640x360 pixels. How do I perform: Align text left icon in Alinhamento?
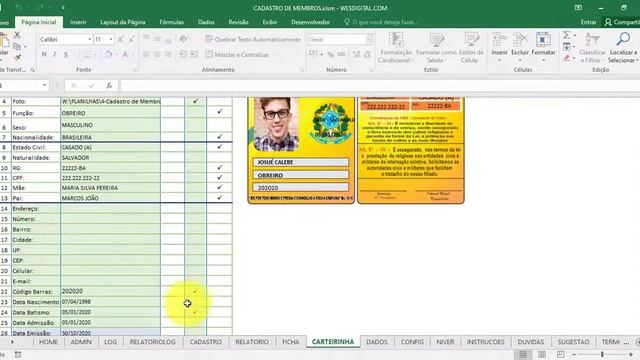click(146, 54)
